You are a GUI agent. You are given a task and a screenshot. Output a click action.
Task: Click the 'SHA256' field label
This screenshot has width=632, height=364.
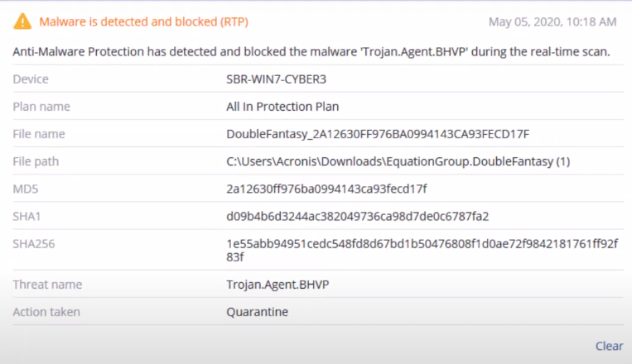coord(33,243)
